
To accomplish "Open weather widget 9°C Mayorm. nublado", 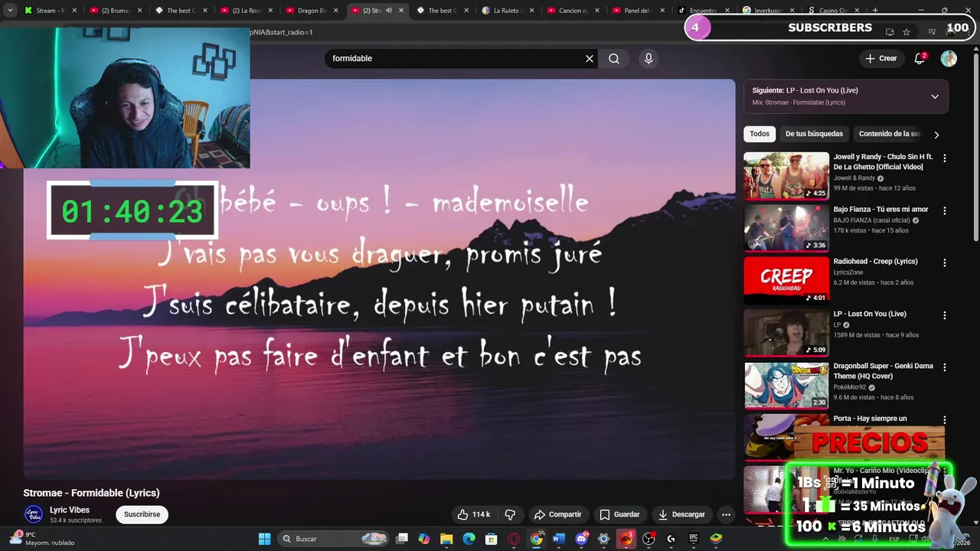I will [42, 539].
